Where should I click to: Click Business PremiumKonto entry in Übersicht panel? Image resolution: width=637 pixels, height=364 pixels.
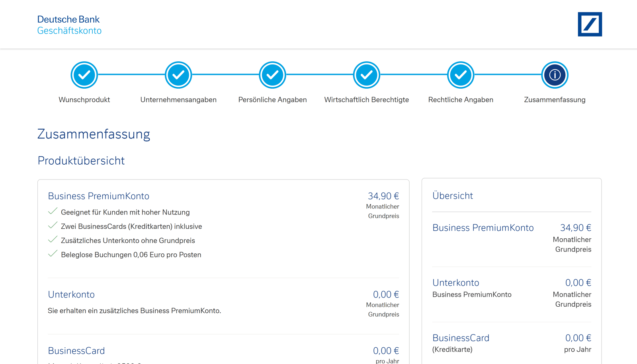[x=483, y=228]
